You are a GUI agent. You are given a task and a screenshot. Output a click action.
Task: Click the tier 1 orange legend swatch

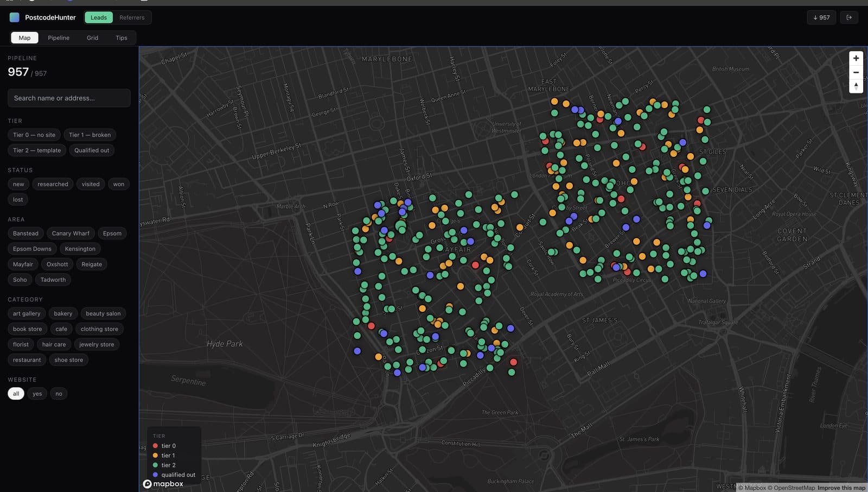tap(155, 456)
